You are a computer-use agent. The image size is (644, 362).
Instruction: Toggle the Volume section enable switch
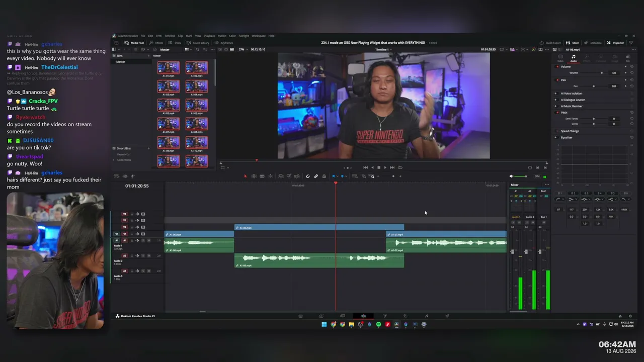557,66
